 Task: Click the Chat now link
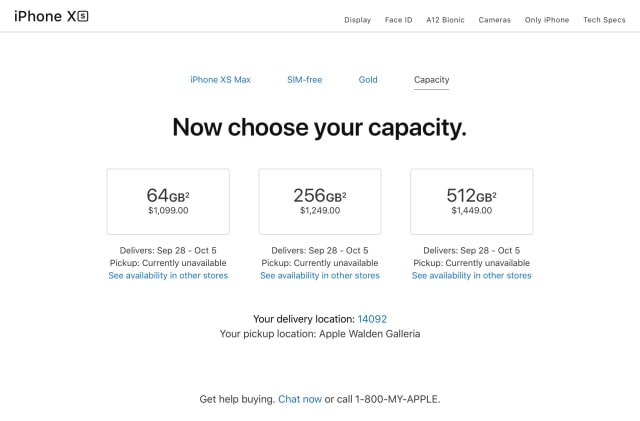300,399
